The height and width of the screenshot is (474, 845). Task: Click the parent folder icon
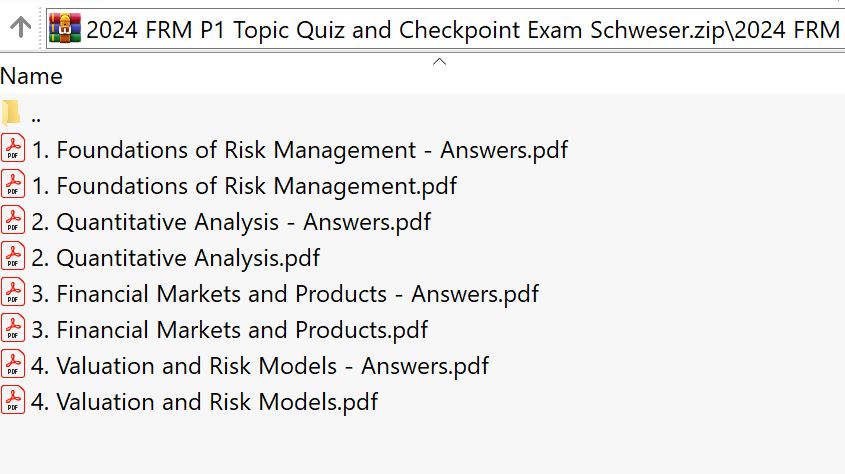point(12,113)
